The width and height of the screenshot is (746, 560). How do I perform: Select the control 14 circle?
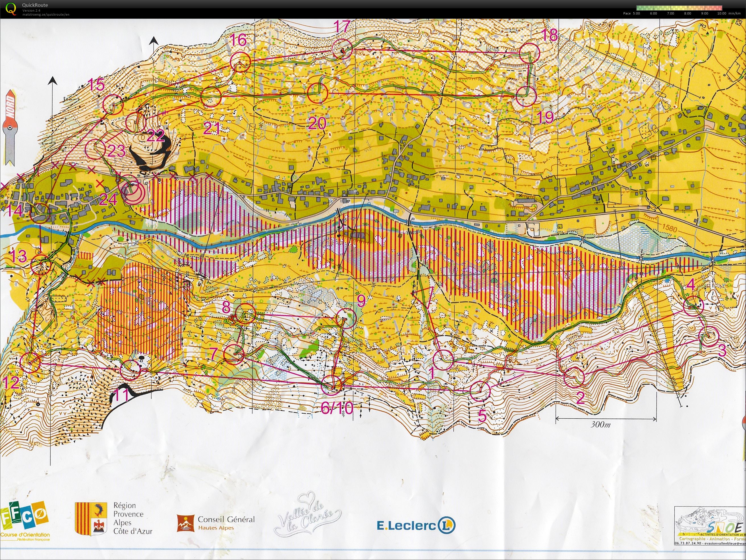point(40,213)
